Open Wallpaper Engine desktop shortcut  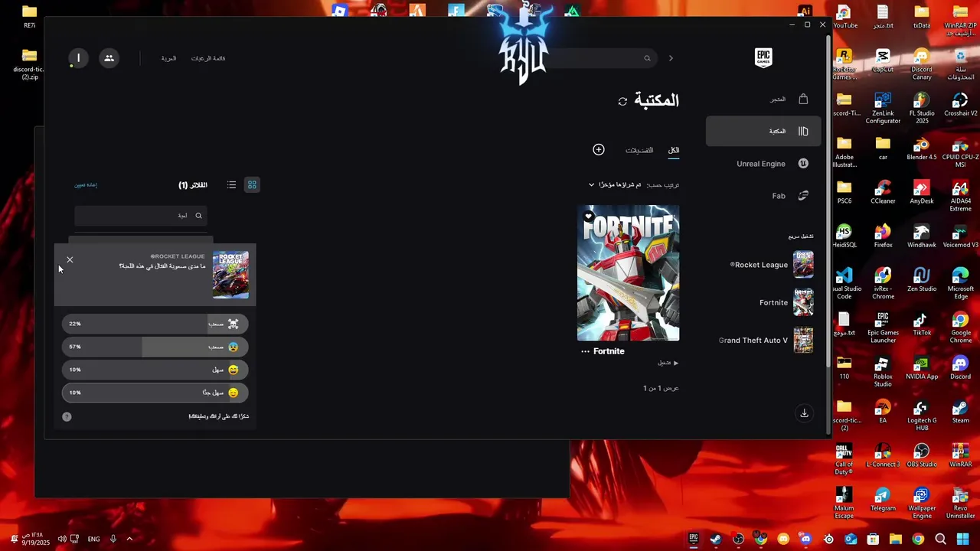point(922,502)
